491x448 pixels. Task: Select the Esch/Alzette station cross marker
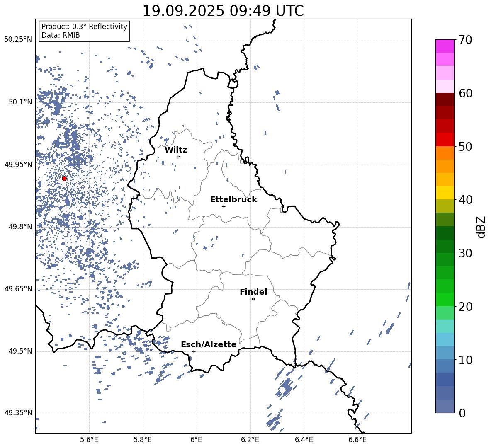click(194, 351)
